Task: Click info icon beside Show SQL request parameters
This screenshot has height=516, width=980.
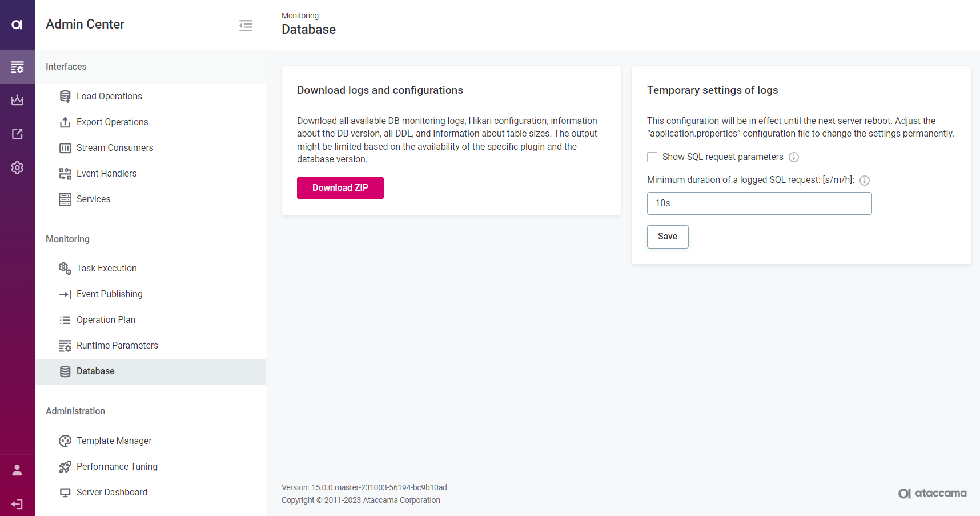Action: 794,157
